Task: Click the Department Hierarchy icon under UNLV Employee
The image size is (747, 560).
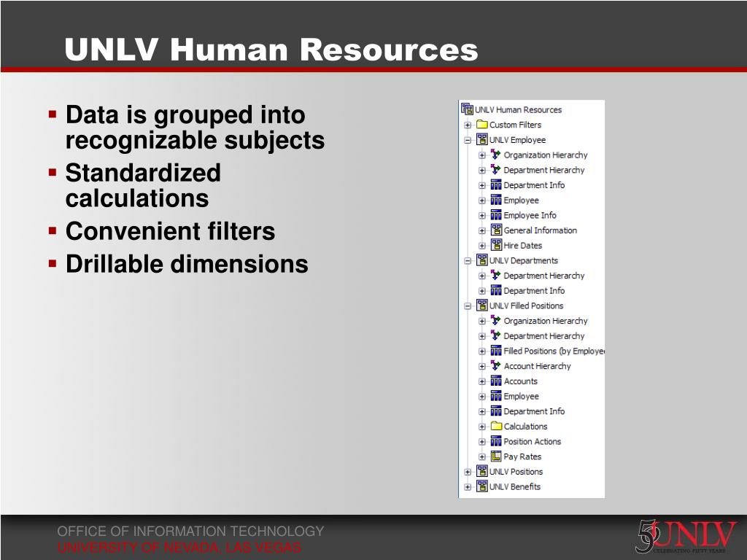Action: 496,170
